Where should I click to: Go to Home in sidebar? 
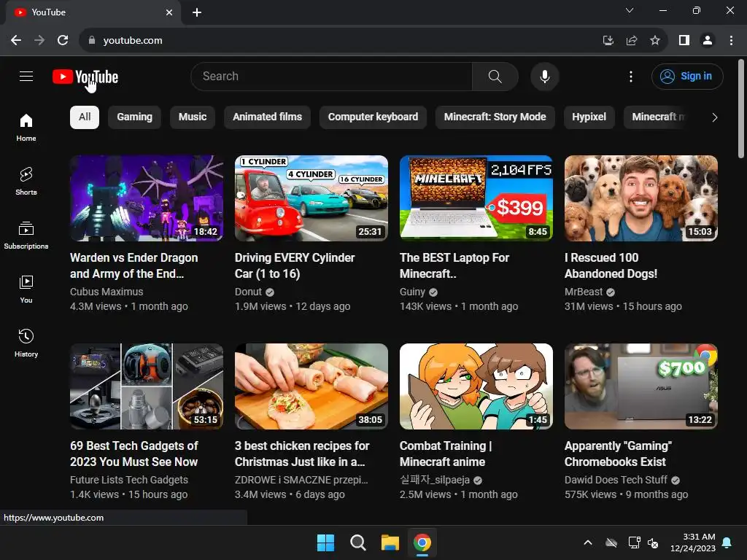pos(26,128)
